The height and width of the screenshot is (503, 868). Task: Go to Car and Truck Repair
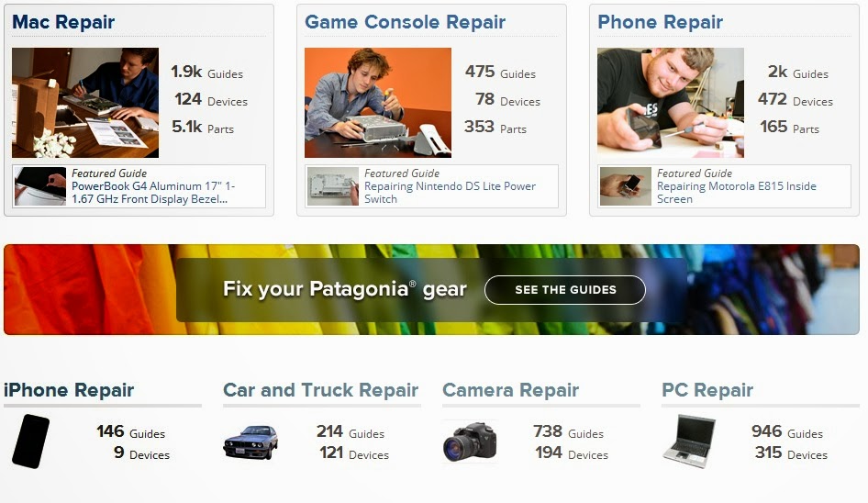[x=320, y=390]
